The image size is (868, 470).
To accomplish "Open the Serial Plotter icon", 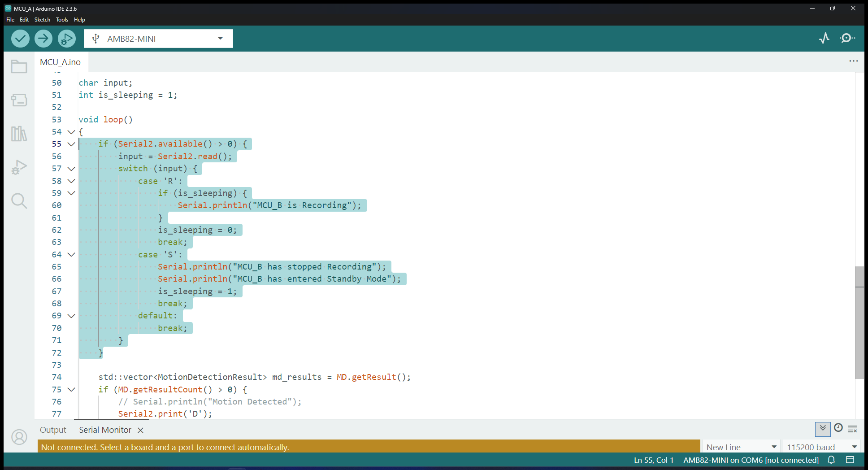I will click(824, 39).
